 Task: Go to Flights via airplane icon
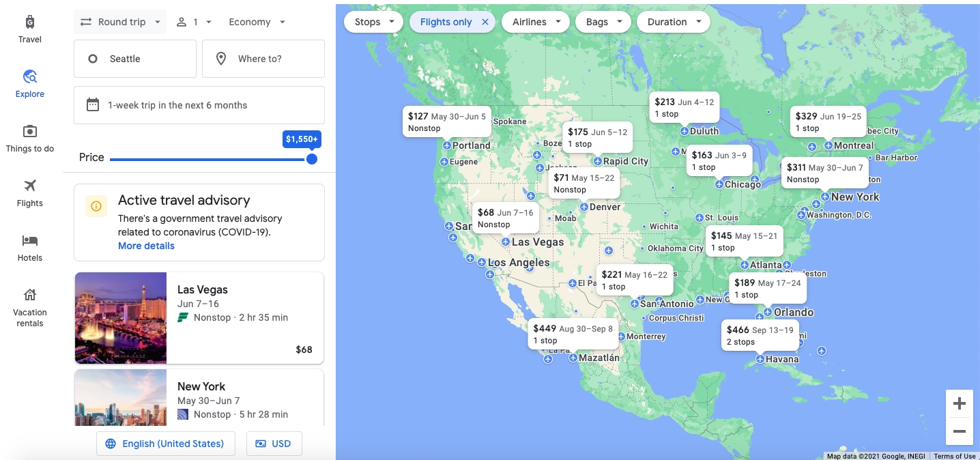tap(30, 186)
